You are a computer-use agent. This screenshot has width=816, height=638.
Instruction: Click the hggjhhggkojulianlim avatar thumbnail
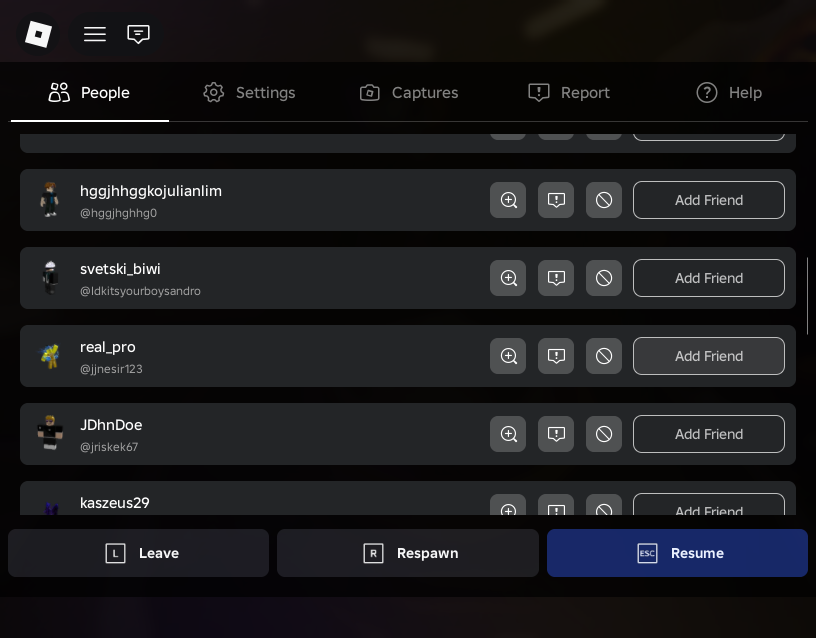coord(50,200)
